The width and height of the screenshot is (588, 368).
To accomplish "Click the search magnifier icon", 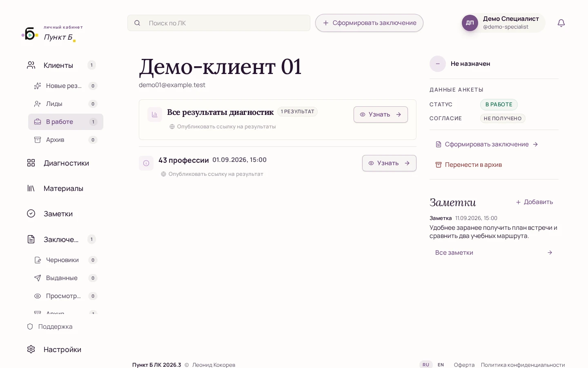I will point(137,23).
